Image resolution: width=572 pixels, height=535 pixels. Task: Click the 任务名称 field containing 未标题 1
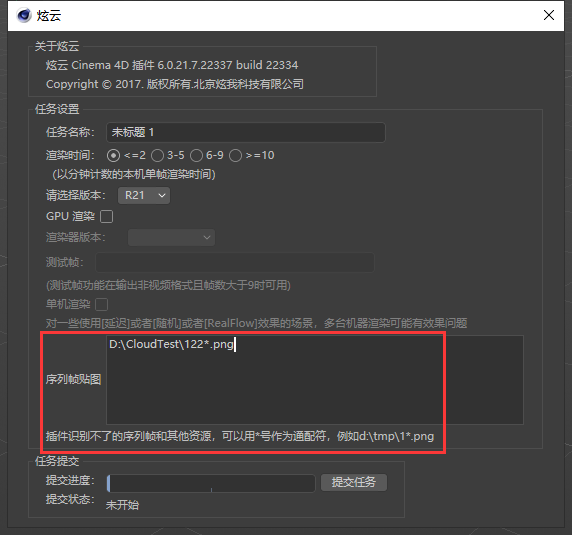click(x=246, y=132)
